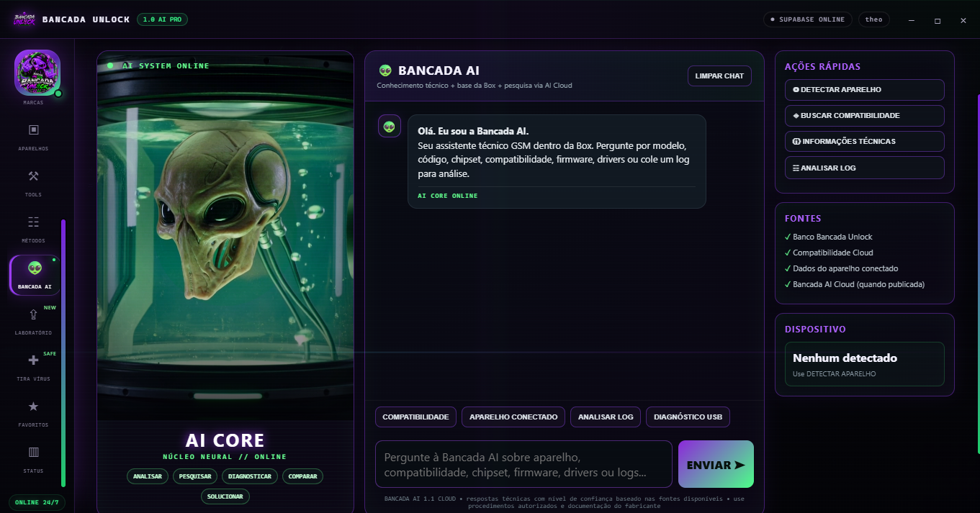The width and height of the screenshot is (980, 513).
Task: Maximize the application window
Action: coord(938,20)
